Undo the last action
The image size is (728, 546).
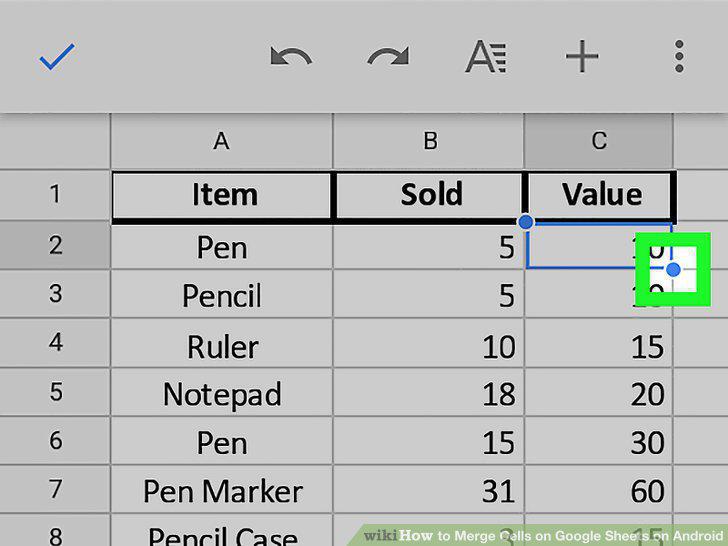click(x=291, y=57)
